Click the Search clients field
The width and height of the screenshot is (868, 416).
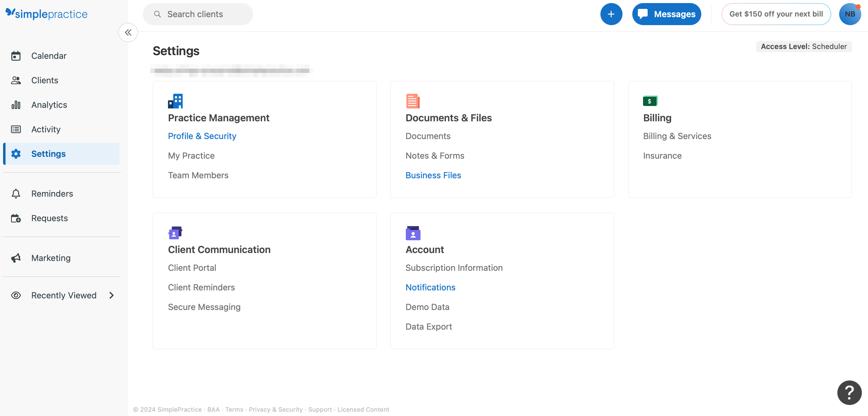pyautogui.click(x=198, y=14)
